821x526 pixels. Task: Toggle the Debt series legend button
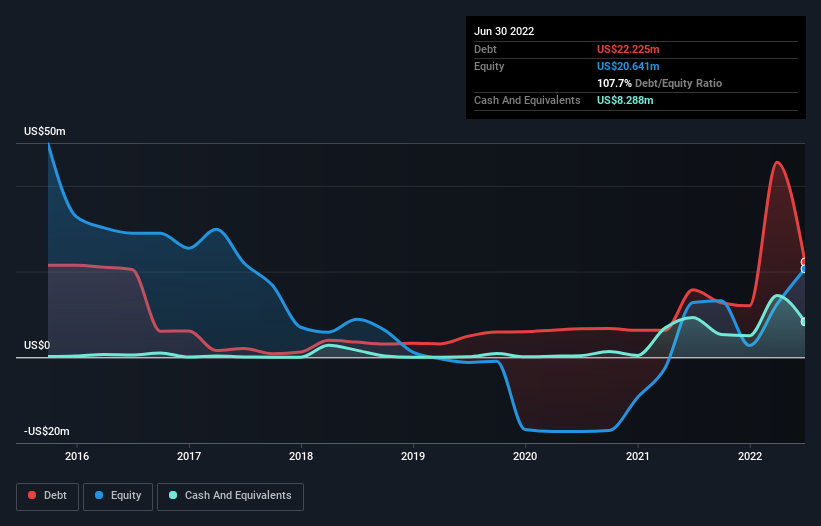click(47, 496)
